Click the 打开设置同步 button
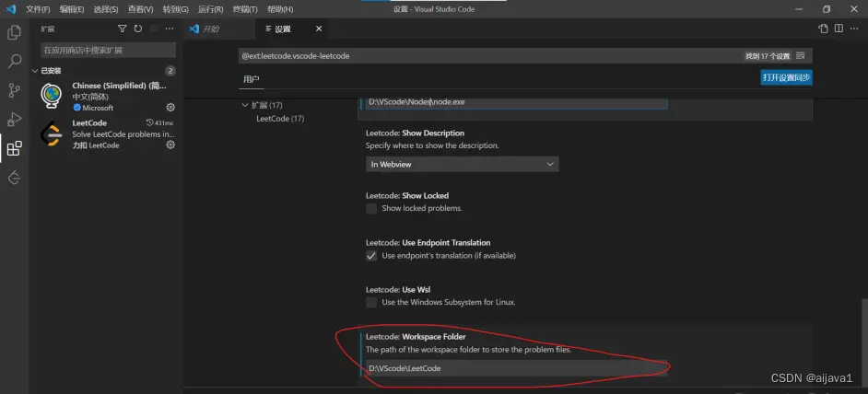Image resolution: width=868 pixels, height=394 pixels. tap(787, 77)
